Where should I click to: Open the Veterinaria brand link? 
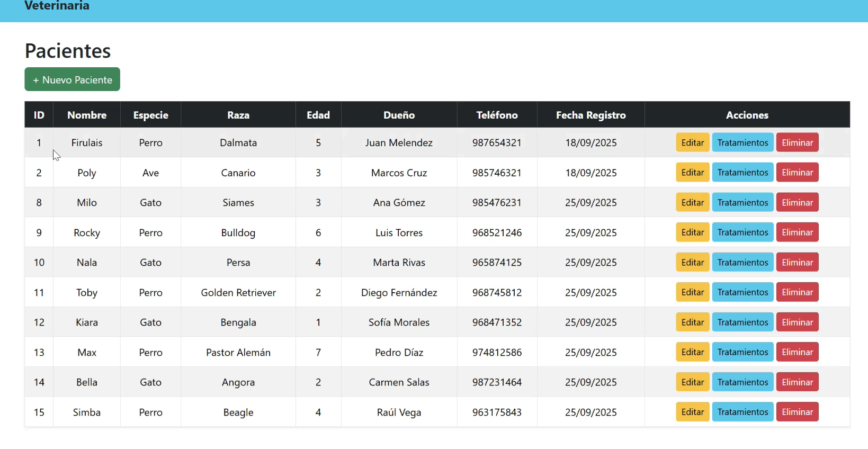click(57, 6)
